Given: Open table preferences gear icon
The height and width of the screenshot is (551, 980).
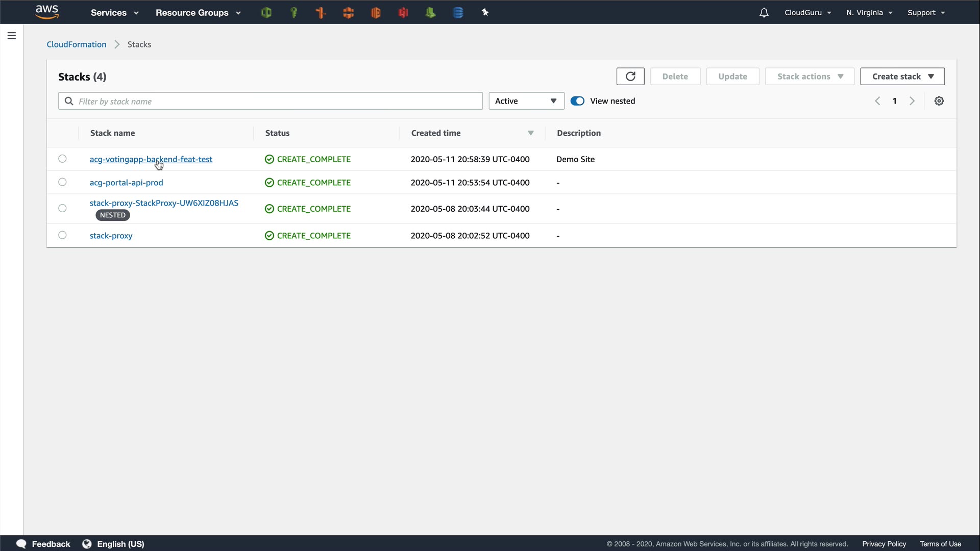Looking at the screenshot, I should pos(939,101).
